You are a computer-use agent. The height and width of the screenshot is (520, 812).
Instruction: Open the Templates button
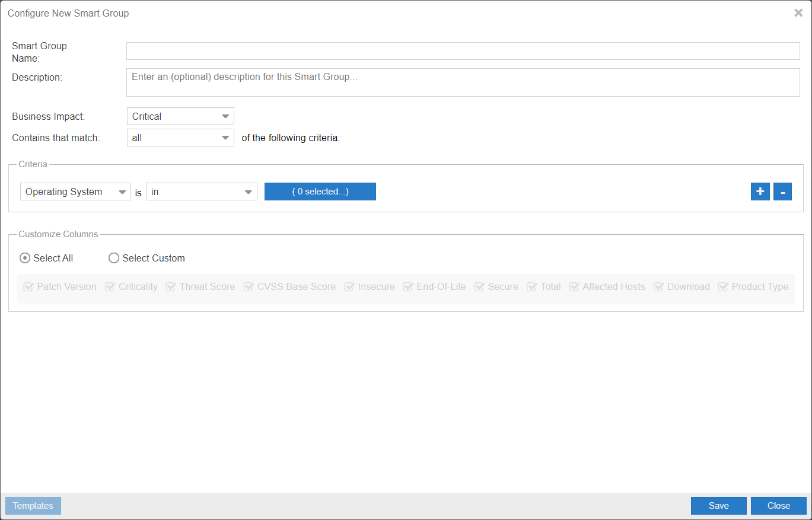coord(33,506)
